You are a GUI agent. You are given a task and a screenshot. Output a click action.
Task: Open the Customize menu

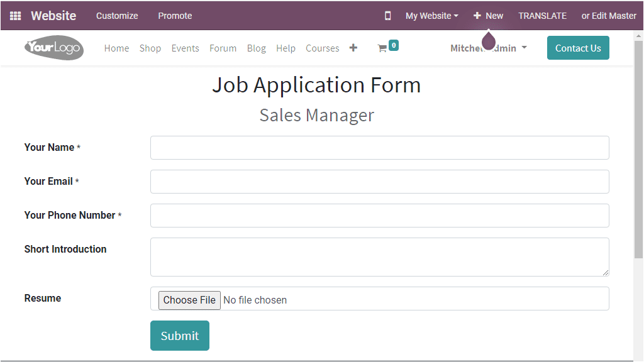coord(117,16)
